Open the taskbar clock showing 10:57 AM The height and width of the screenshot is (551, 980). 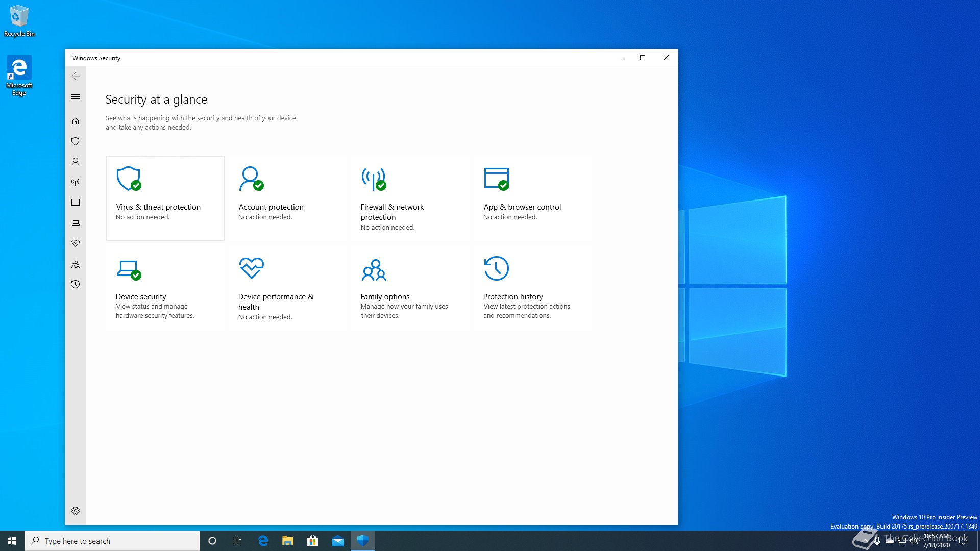[937, 541]
